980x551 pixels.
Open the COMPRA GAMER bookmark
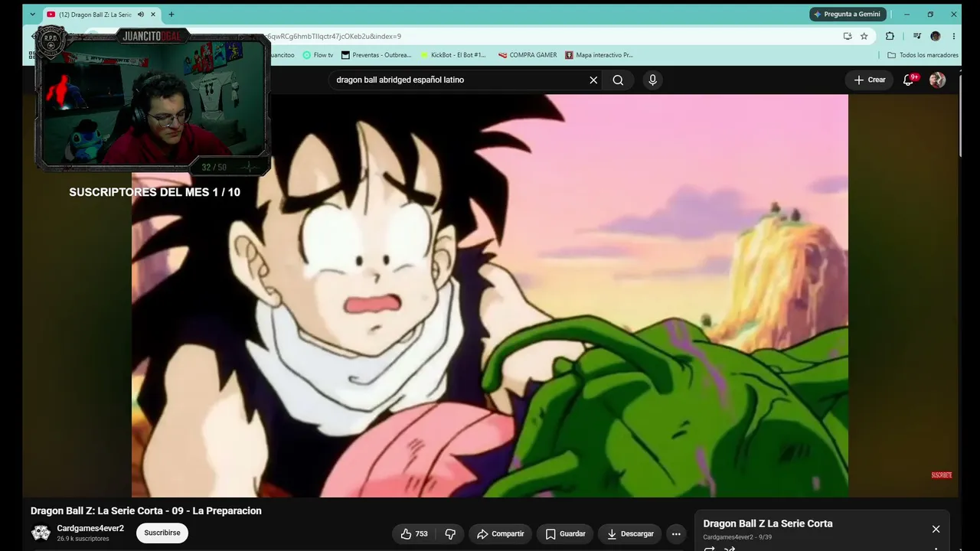point(528,55)
